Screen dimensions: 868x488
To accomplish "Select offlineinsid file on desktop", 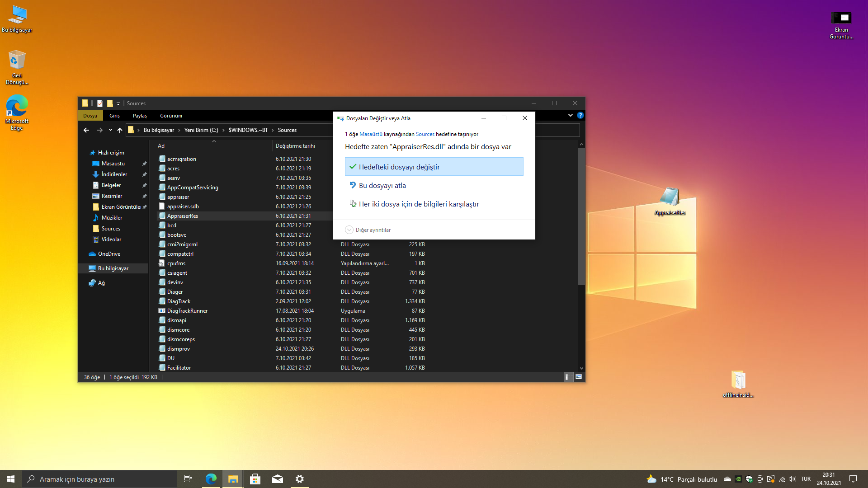I will coord(738,384).
